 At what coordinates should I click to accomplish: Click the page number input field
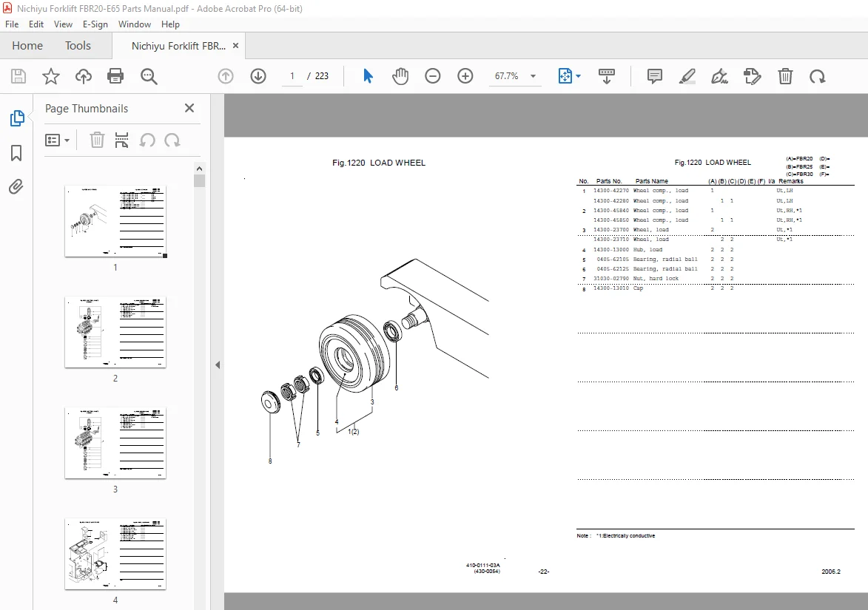pyautogui.click(x=292, y=76)
